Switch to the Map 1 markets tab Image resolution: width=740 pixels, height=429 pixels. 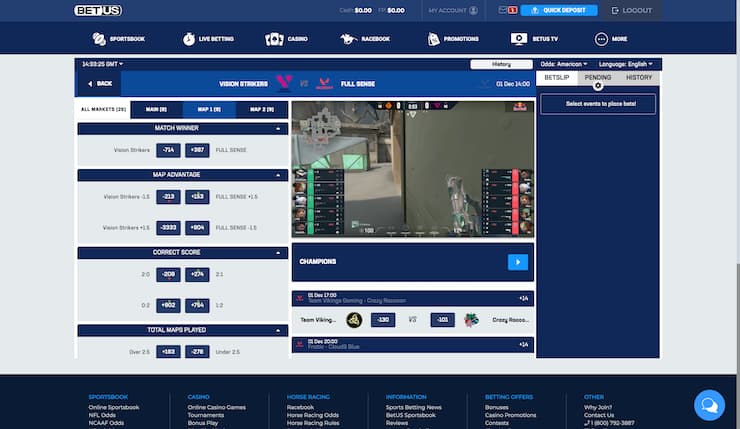point(210,110)
